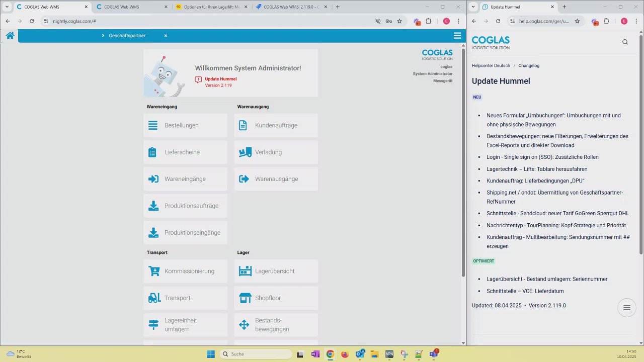Screen dimensions: 644x362
Task: Click the Update Hummel link on welcome card
Action: (221, 79)
